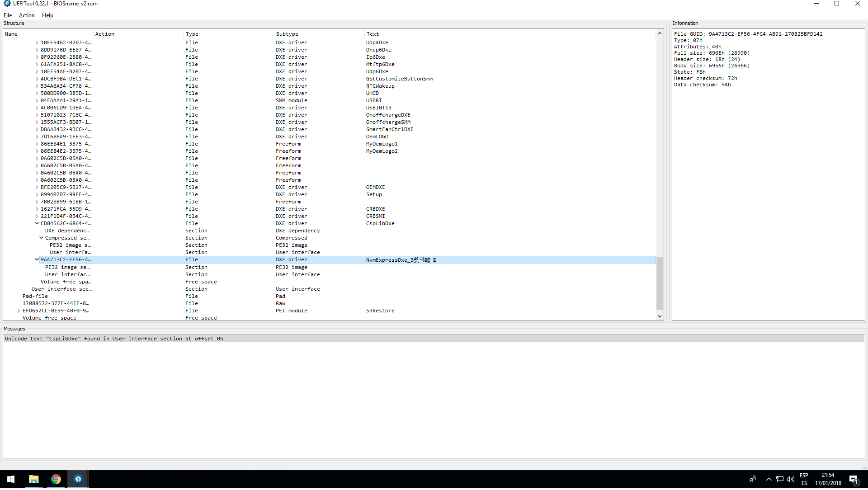Select the BFE205C9-5B17 OEMDXE row
The height and width of the screenshot is (490, 868).
330,188
